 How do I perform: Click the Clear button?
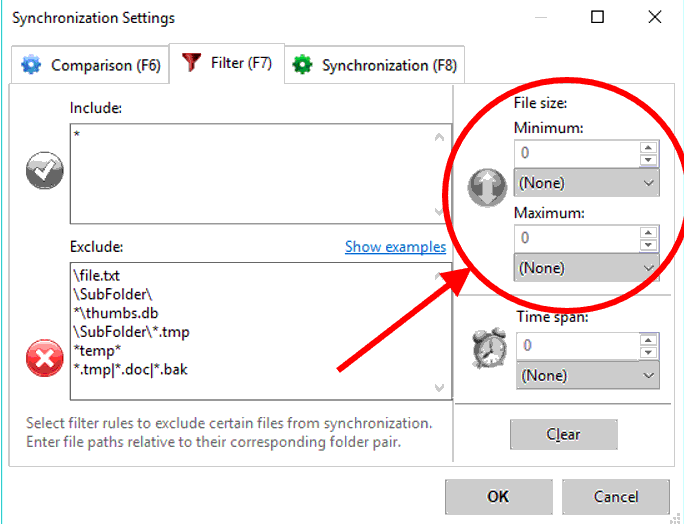564,435
